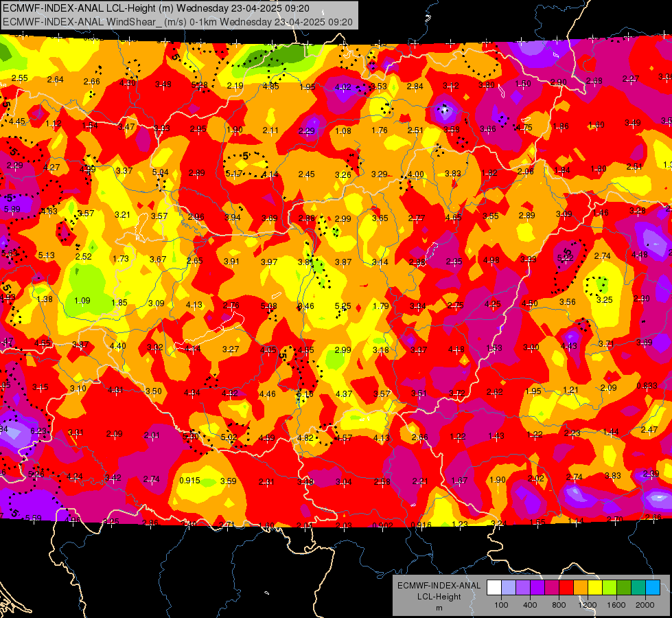Click the legend tick label 1200
Screen dimensions: 672x618
click(587, 605)
